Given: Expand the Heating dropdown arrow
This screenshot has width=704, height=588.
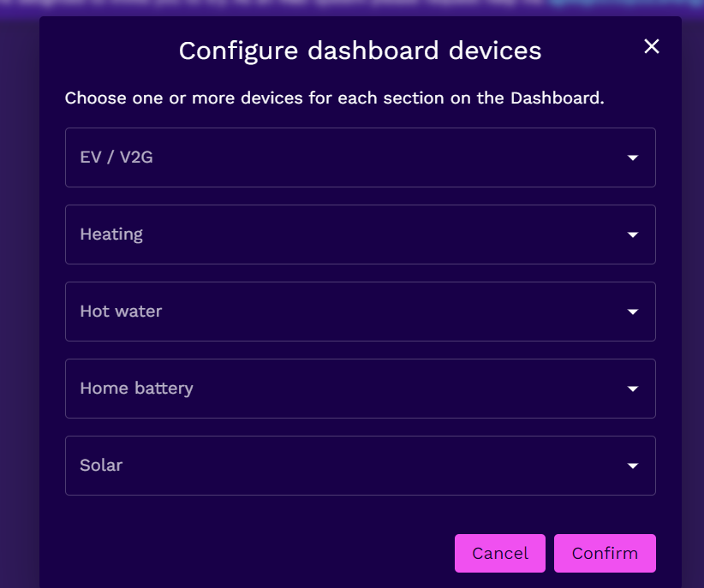Looking at the screenshot, I should pos(633,235).
